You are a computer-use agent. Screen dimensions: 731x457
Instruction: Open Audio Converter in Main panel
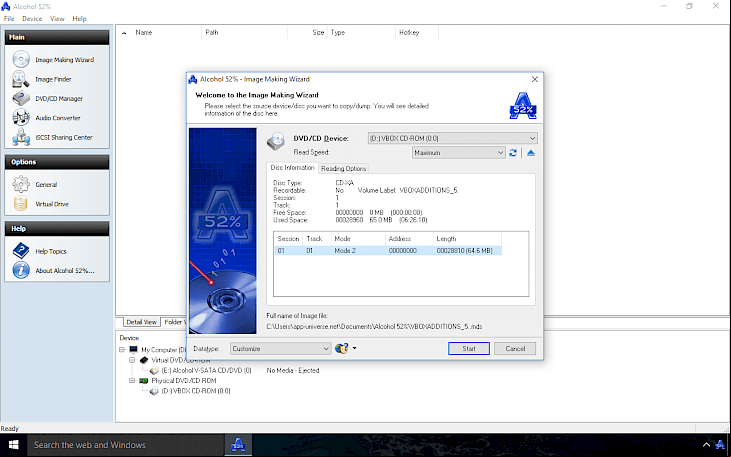[x=21, y=118]
